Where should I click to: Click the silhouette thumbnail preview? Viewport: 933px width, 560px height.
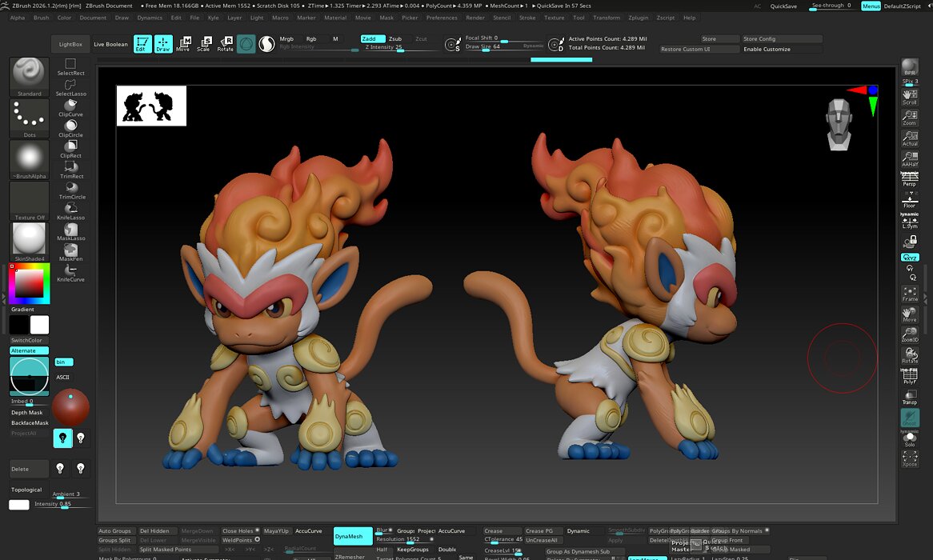151,106
